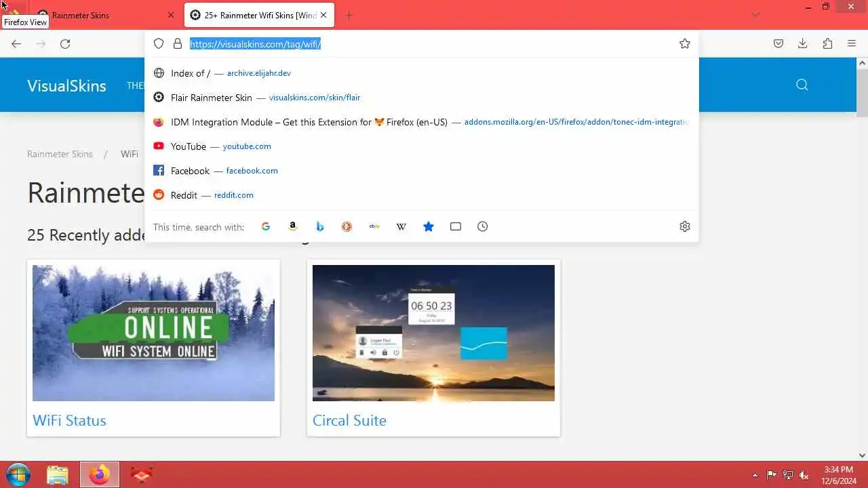Open the Extensions puzzle-piece menu
The image size is (868, 488).
coord(827,43)
